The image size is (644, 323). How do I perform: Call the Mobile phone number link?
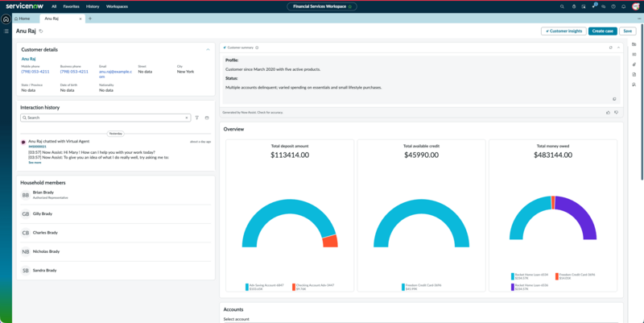[35, 72]
